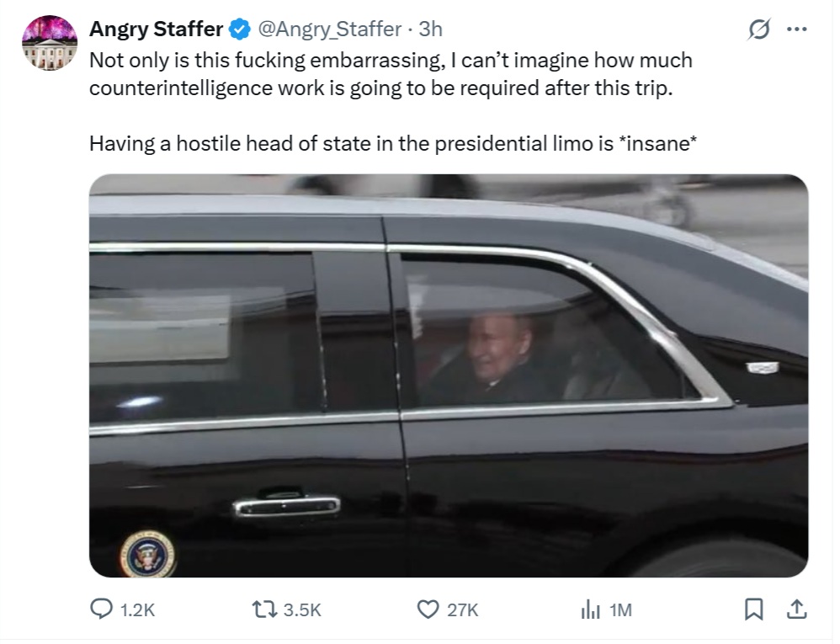View post analytics bar chart icon
840x644 pixels.
[590, 609]
